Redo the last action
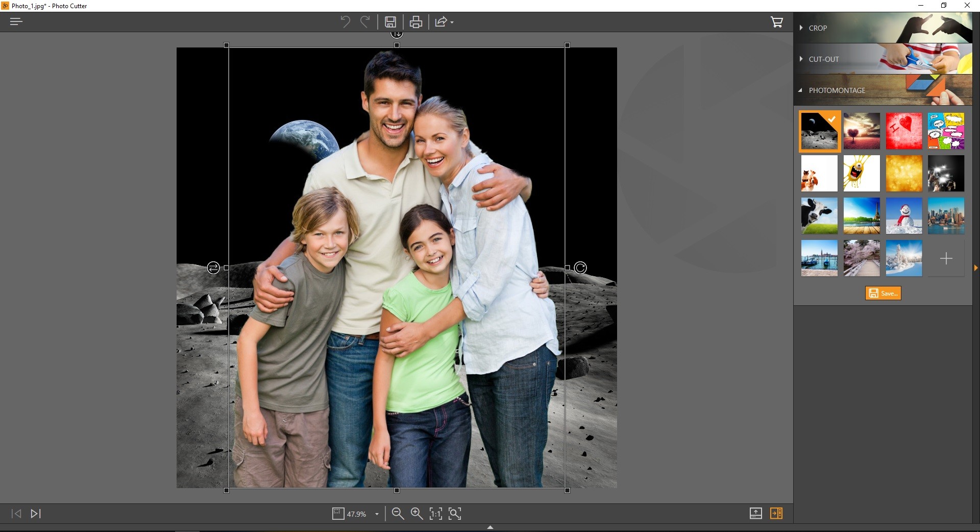The image size is (980, 532). click(365, 21)
